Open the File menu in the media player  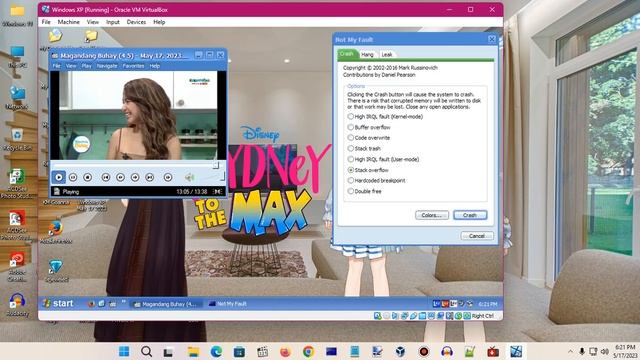pos(56,66)
